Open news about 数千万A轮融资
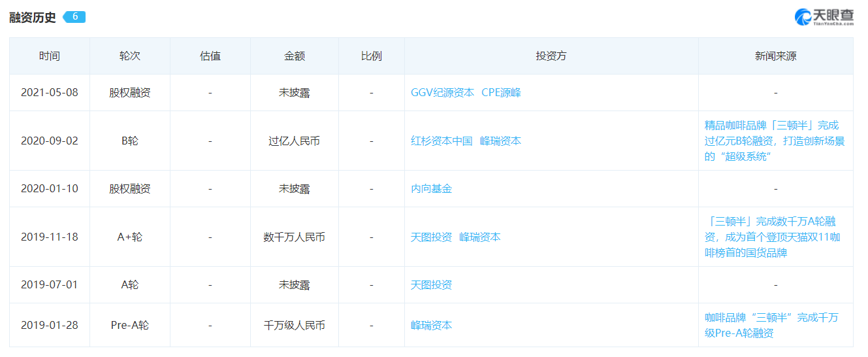 click(773, 237)
